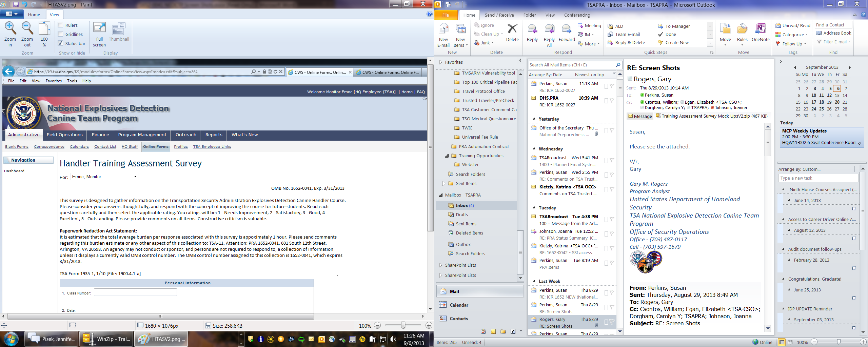Flag the DHS.PRA 10:39 AM message
This screenshot has height=347, width=868.
612,101
